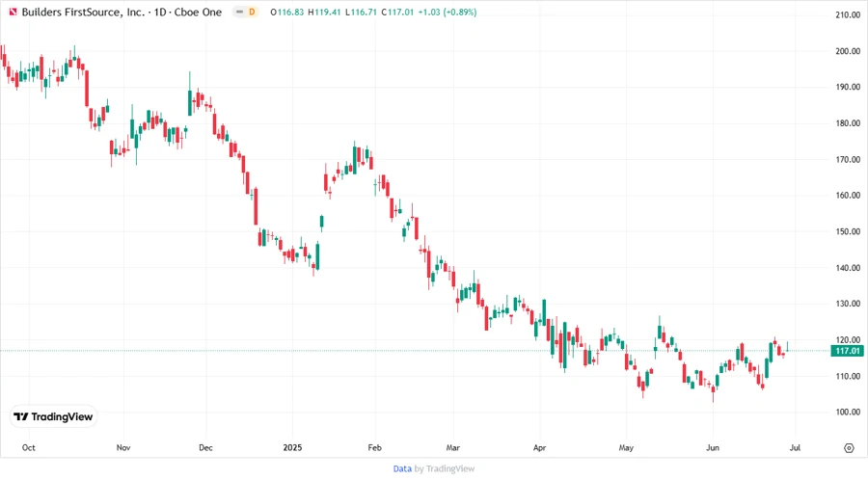Click the low value L116.71
The width and height of the screenshot is (868, 480).
361,12
